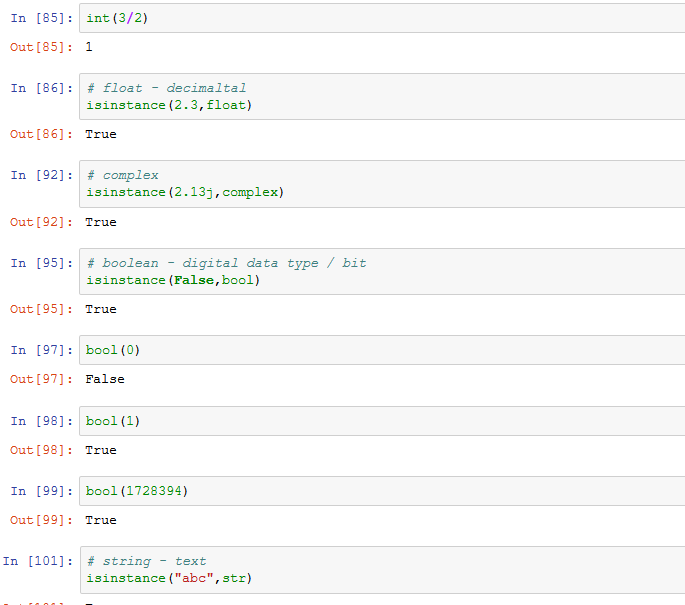The image size is (685, 605).
Task: Select the isinstance(2.3,float) code cell
Action: (x=382, y=97)
